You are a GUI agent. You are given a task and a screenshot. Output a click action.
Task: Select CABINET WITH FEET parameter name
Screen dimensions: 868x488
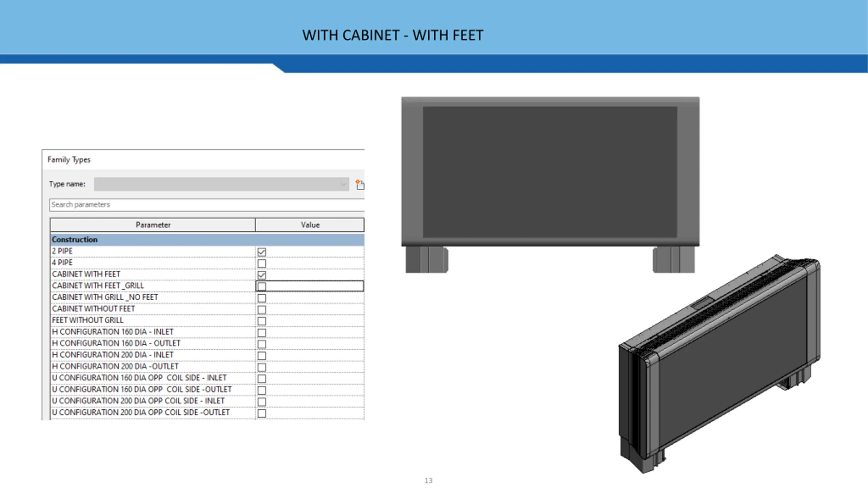click(x=86, y=274)
